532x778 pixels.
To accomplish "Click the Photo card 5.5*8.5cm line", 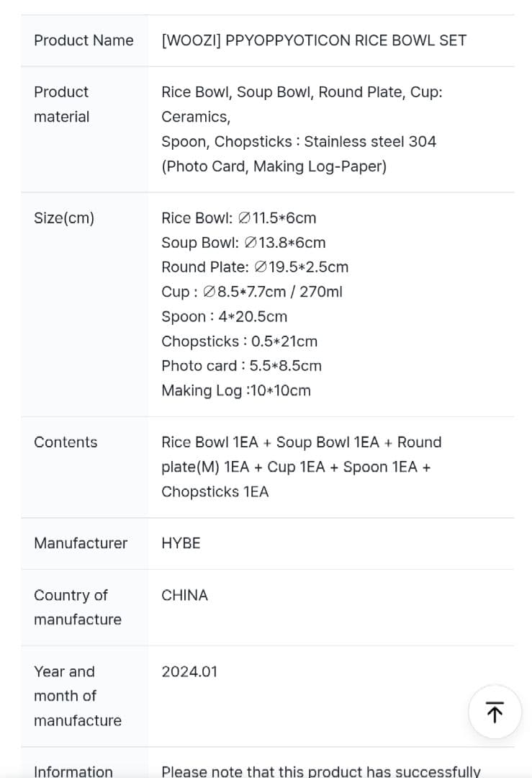I will (x=241, y=366).
